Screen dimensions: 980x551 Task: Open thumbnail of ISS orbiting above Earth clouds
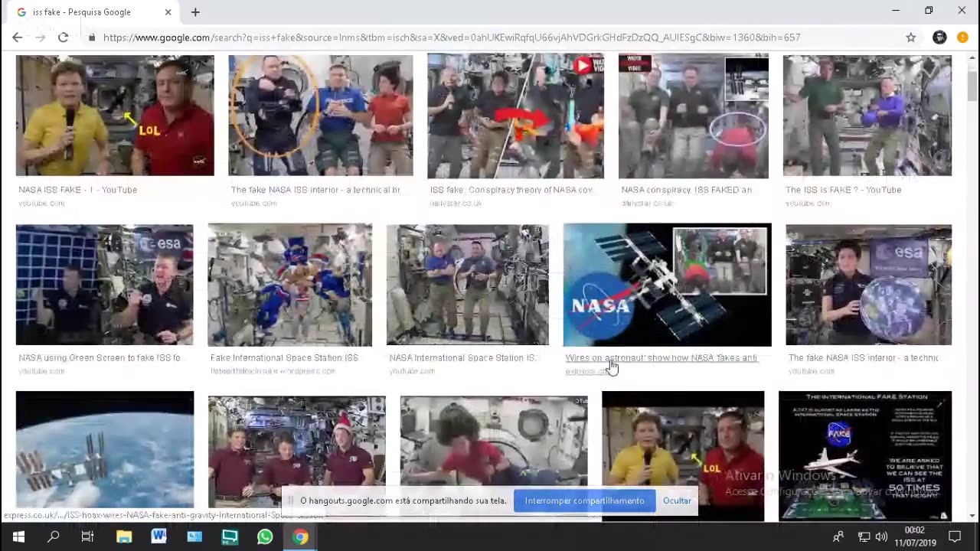(105, 450)
